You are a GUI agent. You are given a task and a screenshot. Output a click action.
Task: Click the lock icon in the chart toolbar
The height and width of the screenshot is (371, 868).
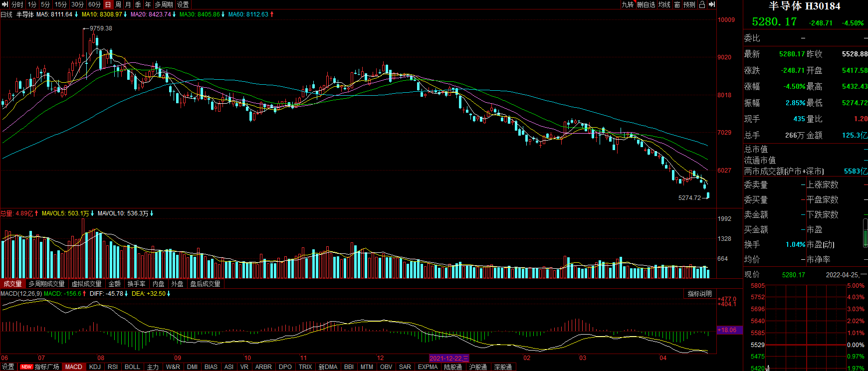(x=702, y=4)
